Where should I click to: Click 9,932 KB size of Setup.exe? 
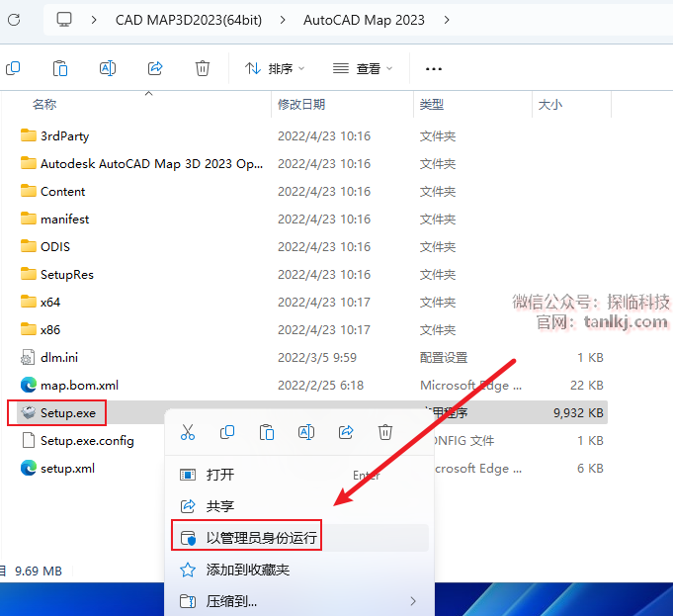click(578, 413)
